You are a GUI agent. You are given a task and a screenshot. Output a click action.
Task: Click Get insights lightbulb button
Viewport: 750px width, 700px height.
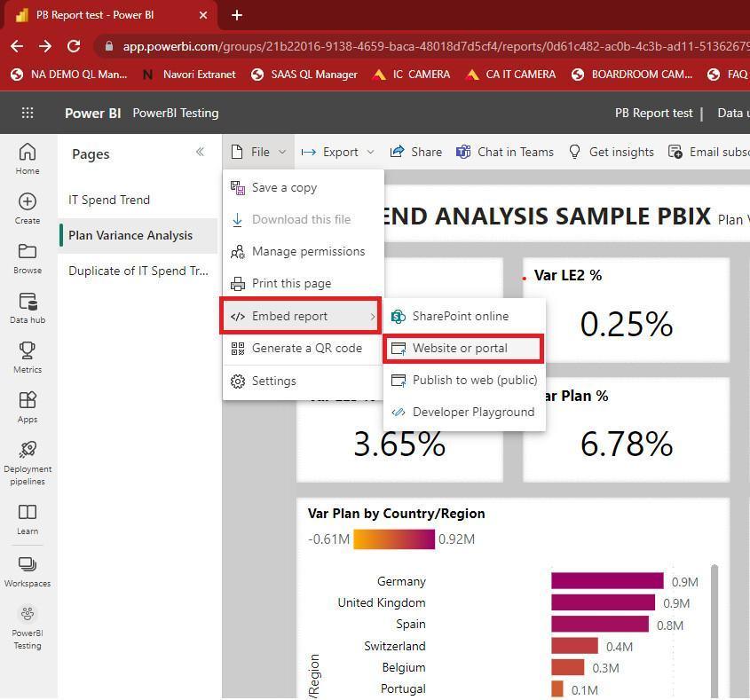(611, 152)
